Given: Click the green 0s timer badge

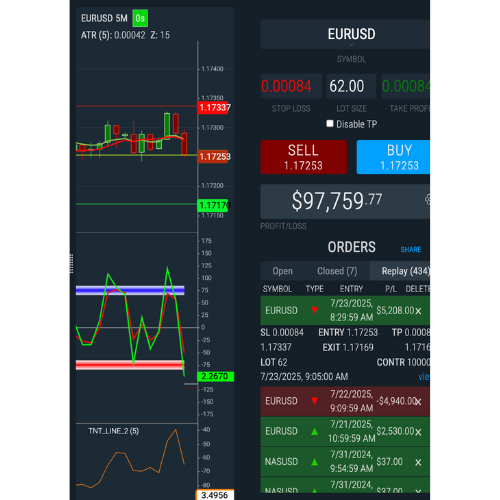Looking at the screenshot, I should click(140, 18).
